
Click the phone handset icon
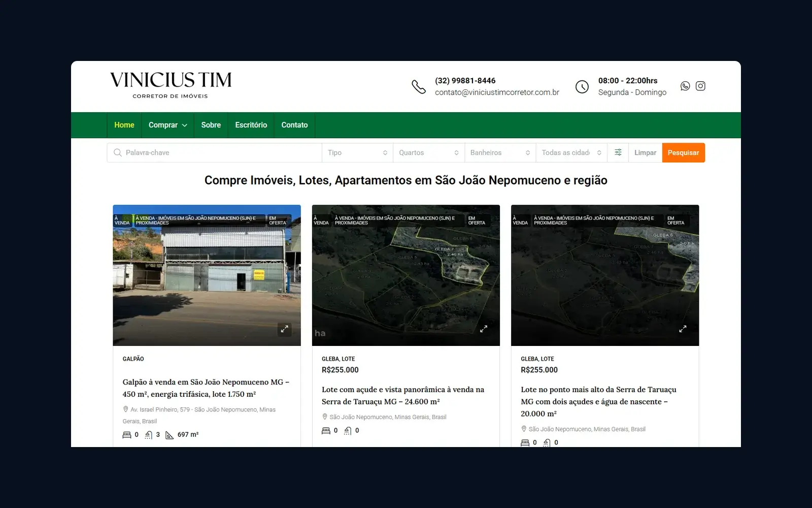click(x=419, y=87)
